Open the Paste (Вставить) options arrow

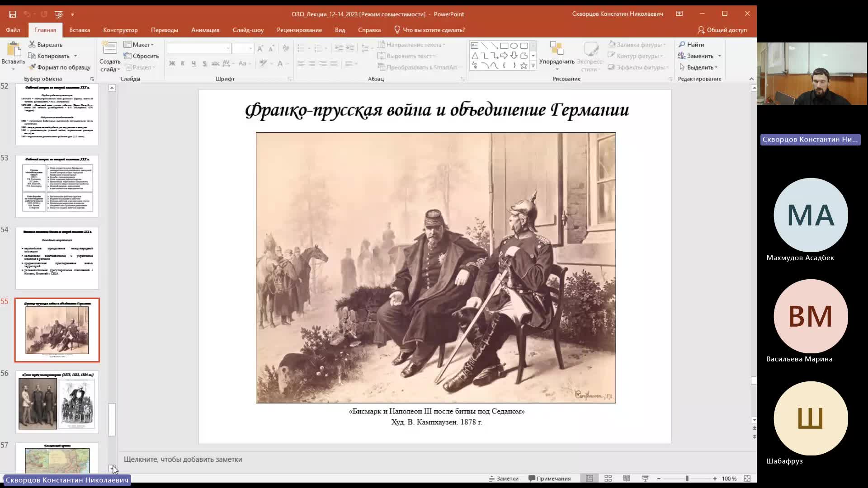13,69
